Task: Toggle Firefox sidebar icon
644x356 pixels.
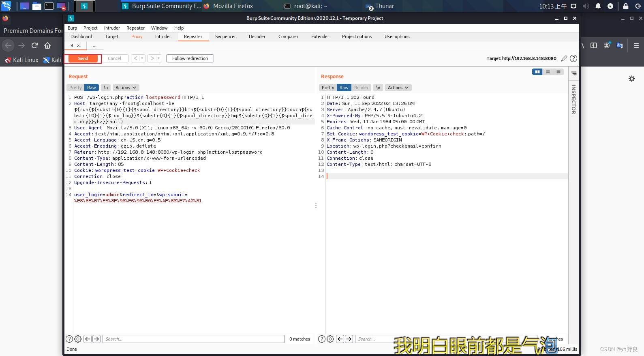Action: pyautogui.click(x=594, y=45)
